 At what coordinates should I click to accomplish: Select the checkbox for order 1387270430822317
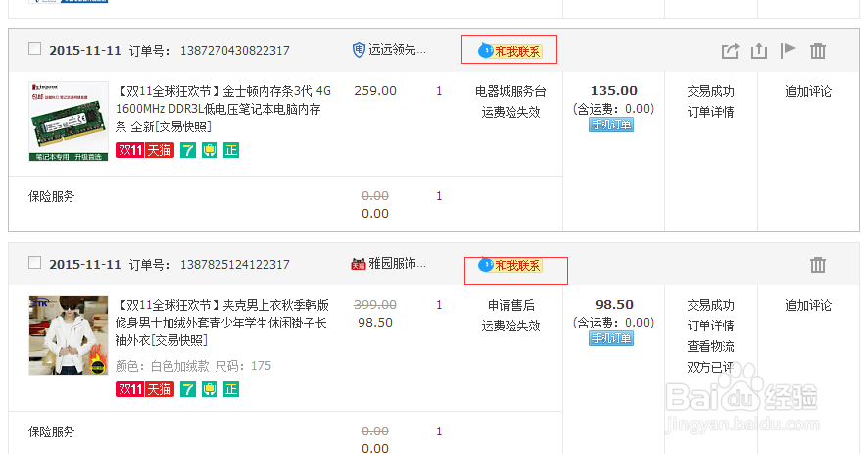pos(35,49)
